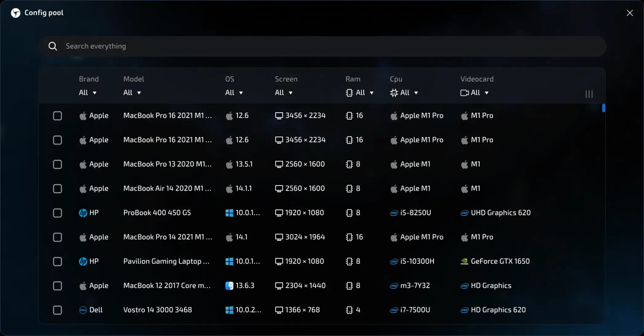Click inside the Search everything field
Image resolution: width=644 pixels, height=336 pixels.
185,46
